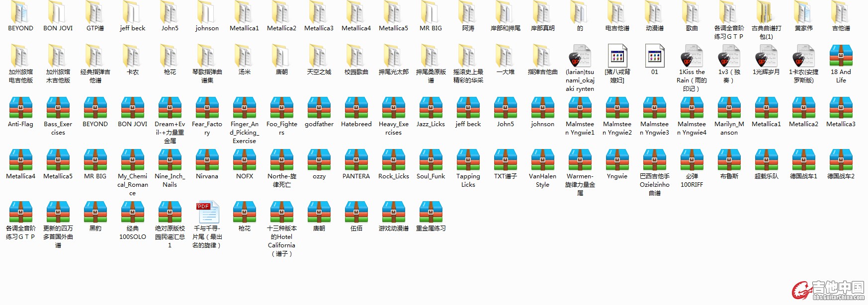
Task: Select the Soul_Funk archive icon
Action: 431,160
